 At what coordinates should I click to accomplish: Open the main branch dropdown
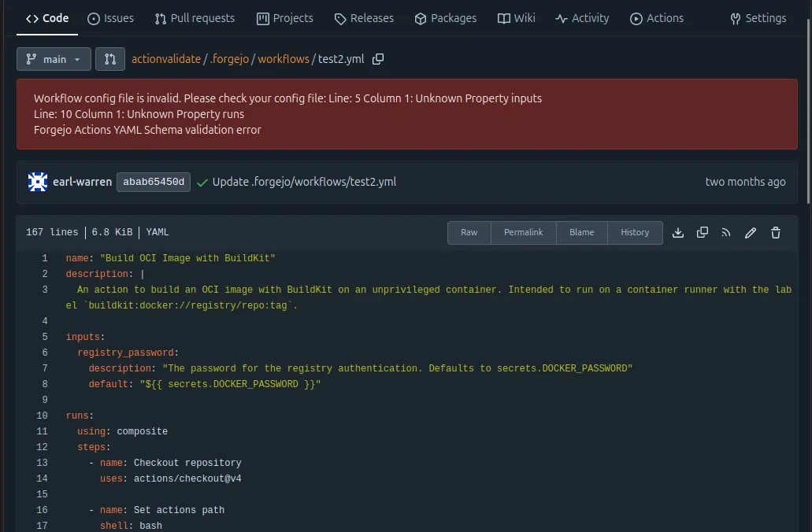click(54, 58)
